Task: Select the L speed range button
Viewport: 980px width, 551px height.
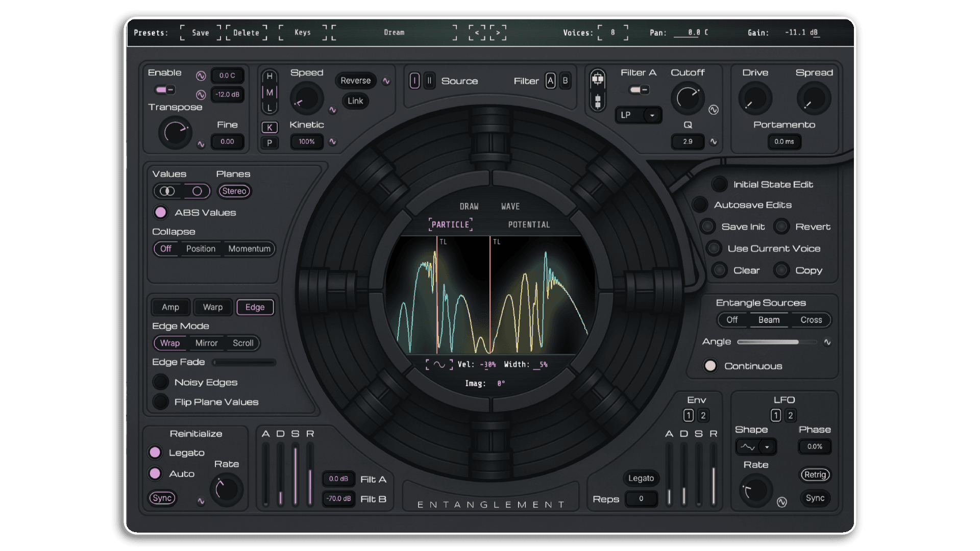Action: pos(269,108)
